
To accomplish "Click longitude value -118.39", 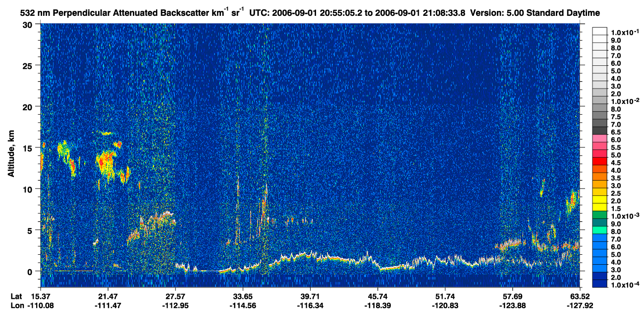I will [377, 305].
